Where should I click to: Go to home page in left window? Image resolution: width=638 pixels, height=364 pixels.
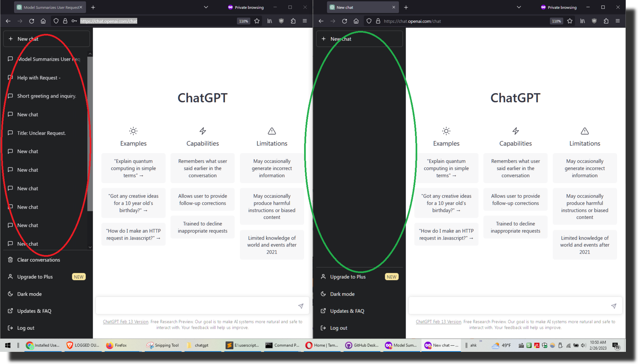click(x=43, y=21)
